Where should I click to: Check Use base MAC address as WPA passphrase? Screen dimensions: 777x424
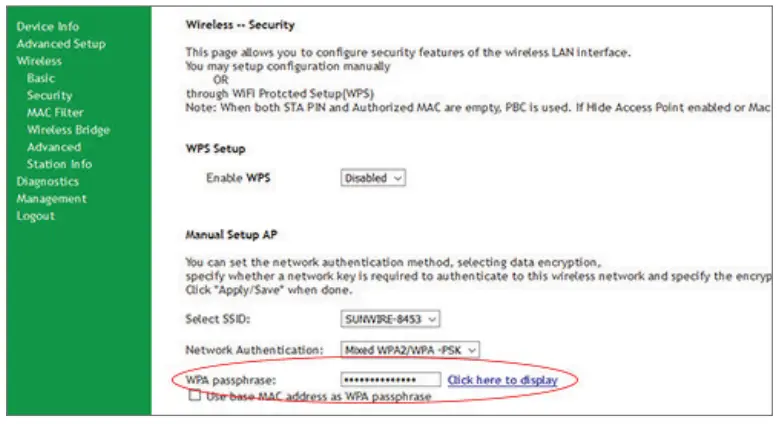[194, 397]
